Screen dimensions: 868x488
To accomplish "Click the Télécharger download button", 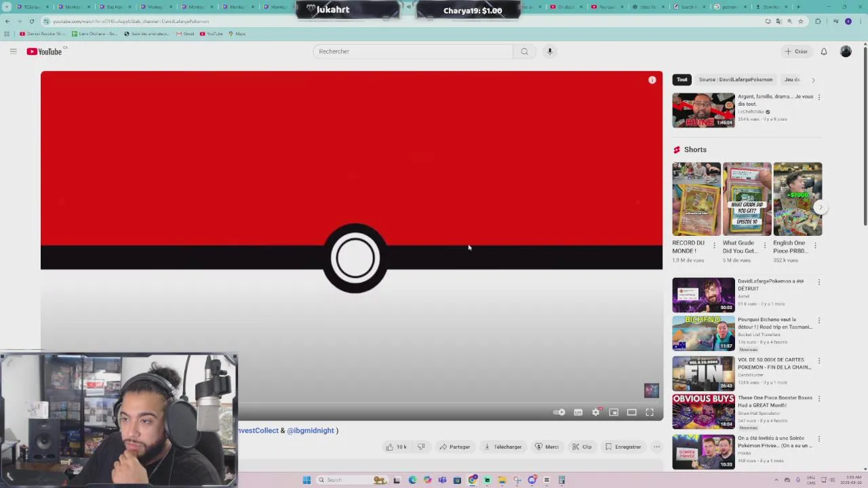I will click(502, 447).
